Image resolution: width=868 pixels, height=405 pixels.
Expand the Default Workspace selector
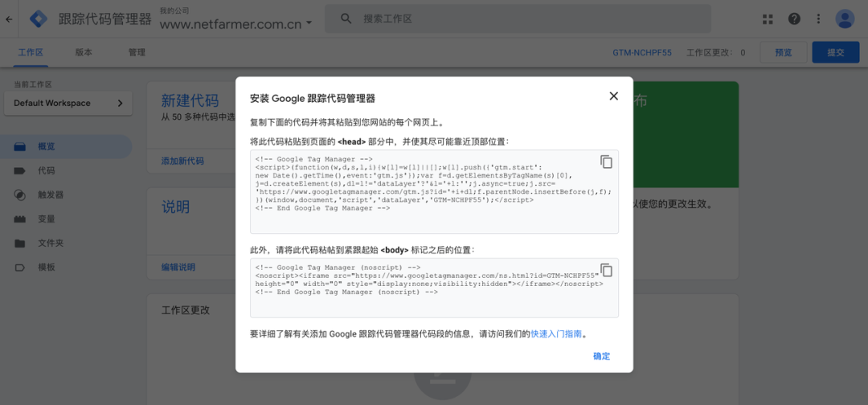(x=68, y=104)
